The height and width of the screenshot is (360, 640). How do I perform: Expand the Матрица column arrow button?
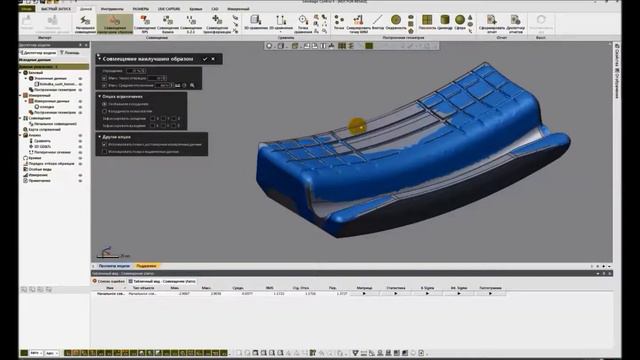pyautogui.click(x=364, y=293)
